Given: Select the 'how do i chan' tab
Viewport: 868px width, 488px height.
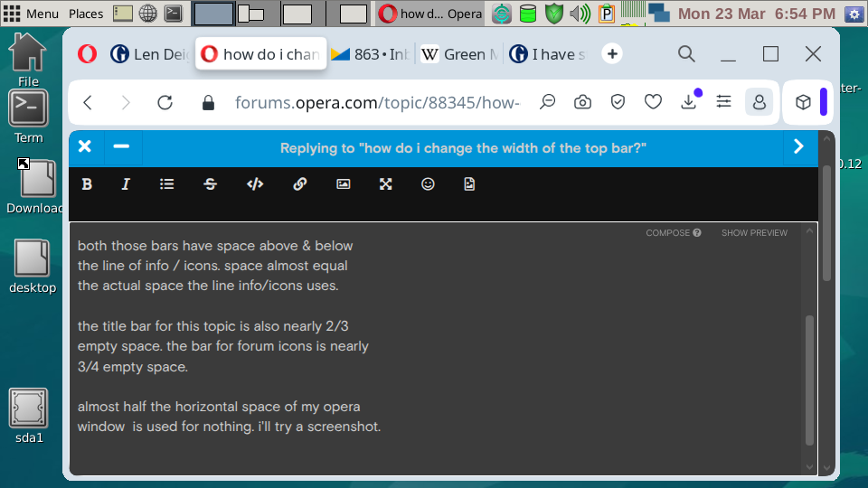Looking at the screenshot, I should 260,54.
